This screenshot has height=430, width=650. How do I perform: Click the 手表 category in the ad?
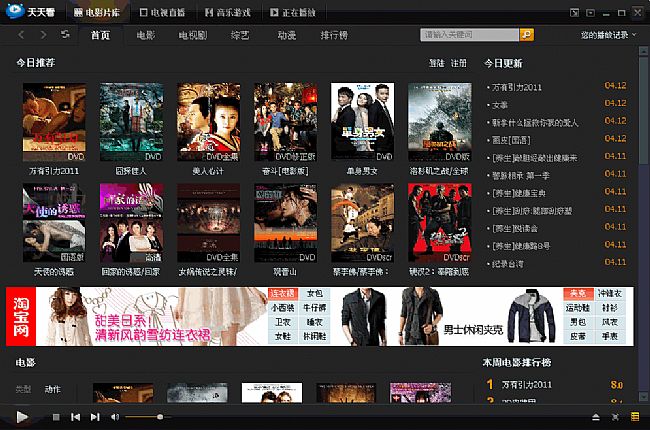610,336
